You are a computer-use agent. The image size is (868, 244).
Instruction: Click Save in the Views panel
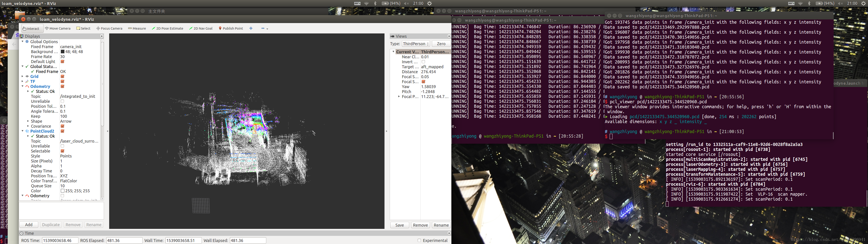click(400, 225)
